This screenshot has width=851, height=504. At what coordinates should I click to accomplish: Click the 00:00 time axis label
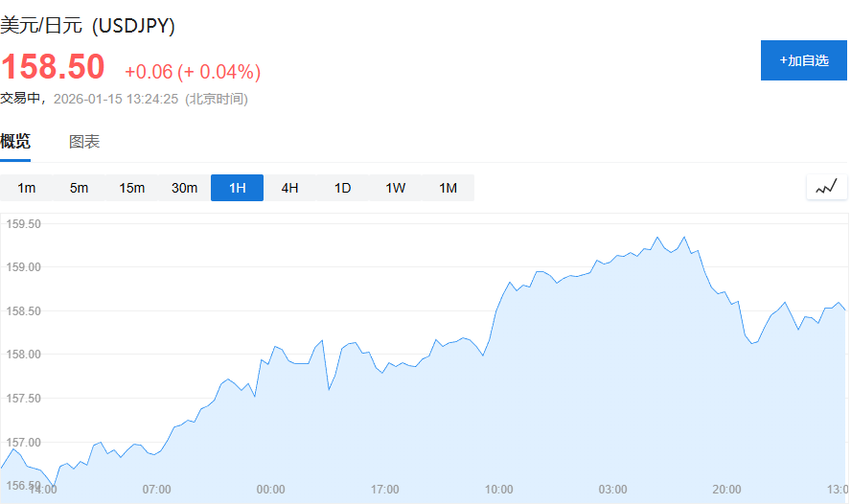[271, 490]
